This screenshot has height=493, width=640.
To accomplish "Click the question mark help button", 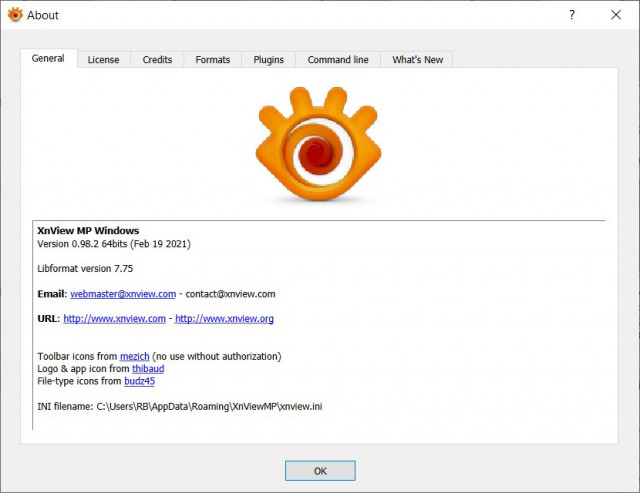I will coord(572,15).
